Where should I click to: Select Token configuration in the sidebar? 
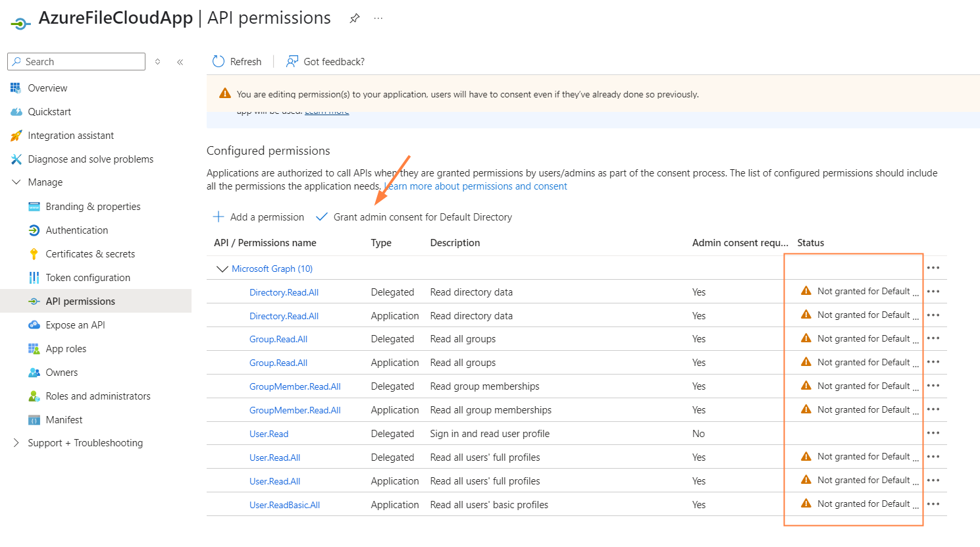(x=88, y=278)
